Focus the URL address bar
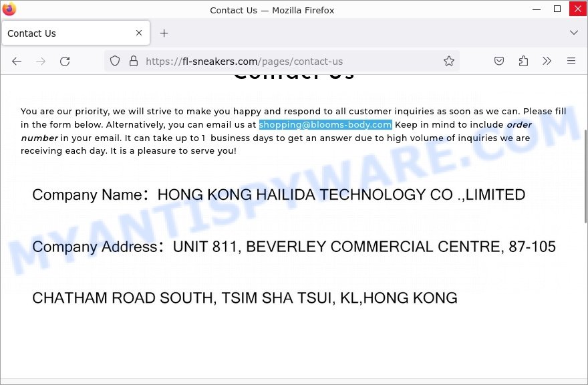This screenshot has height=385, width=588. pyautogui.click(x=281, y=61)
